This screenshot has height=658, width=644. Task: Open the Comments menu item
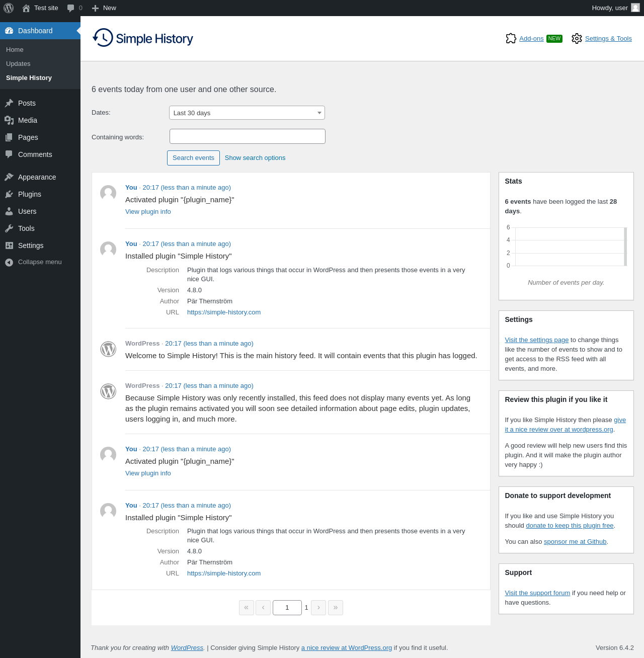tap(40, 154)
